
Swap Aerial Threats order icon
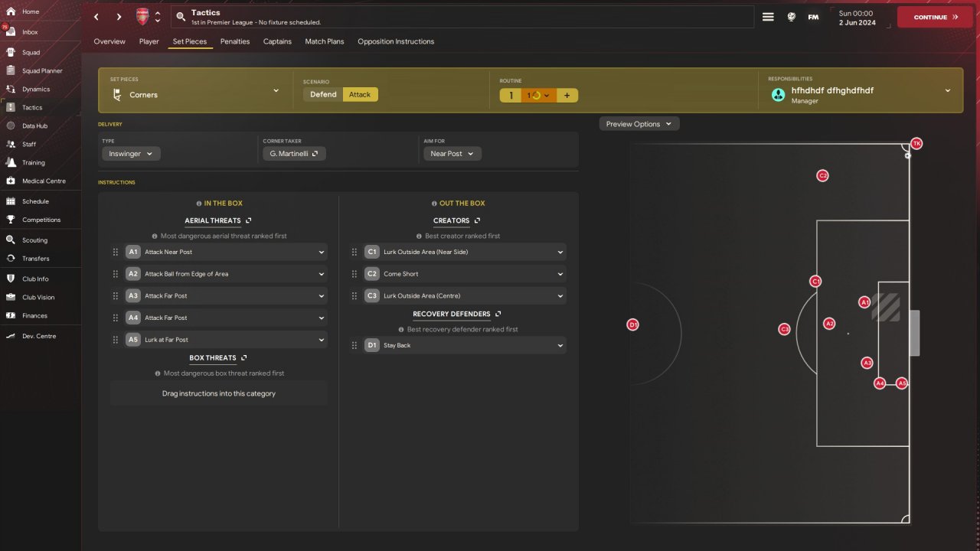pyautogui.click(x=249, y=220)
